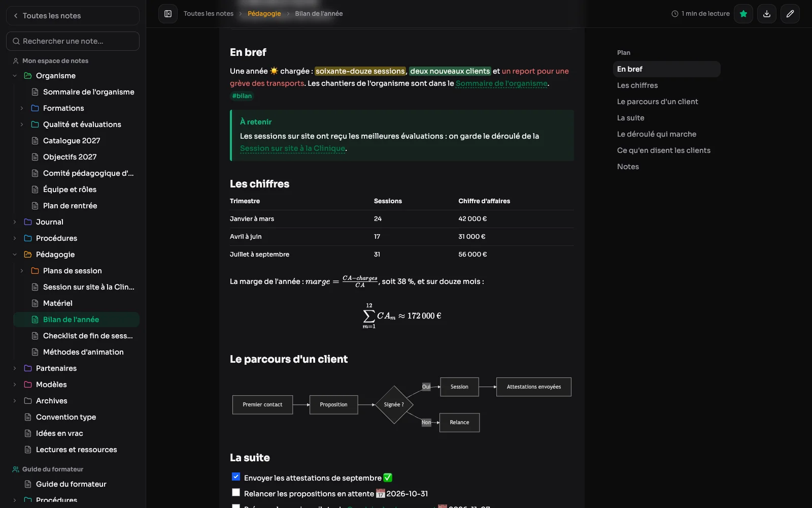Click the Catalogue 2027 document icon

coord(35,141)
